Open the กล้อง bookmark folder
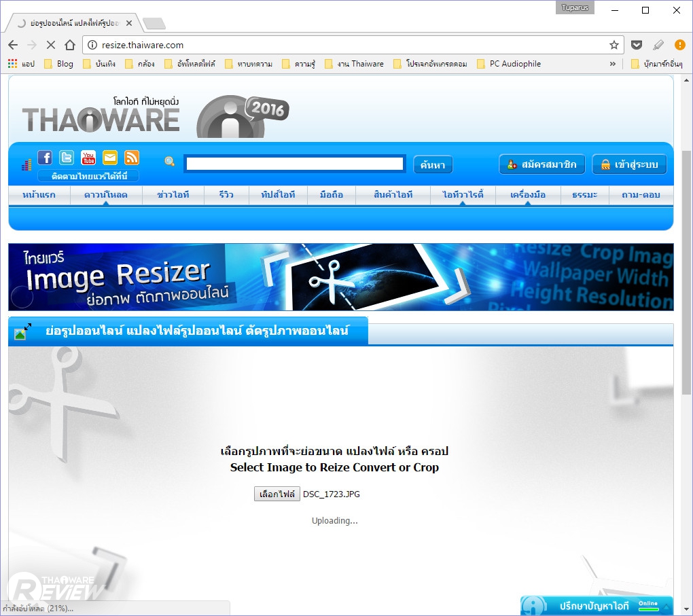 [x=140, y=64]
